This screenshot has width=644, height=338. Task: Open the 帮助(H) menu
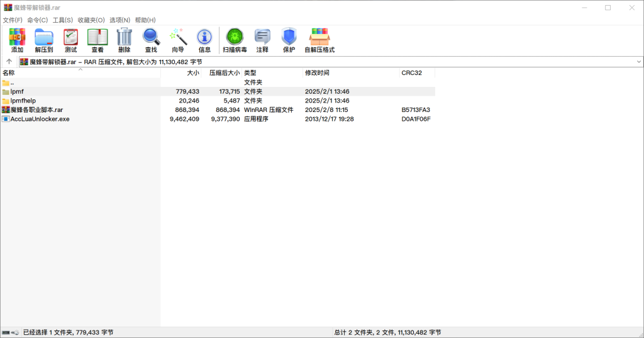pos(145,20)
